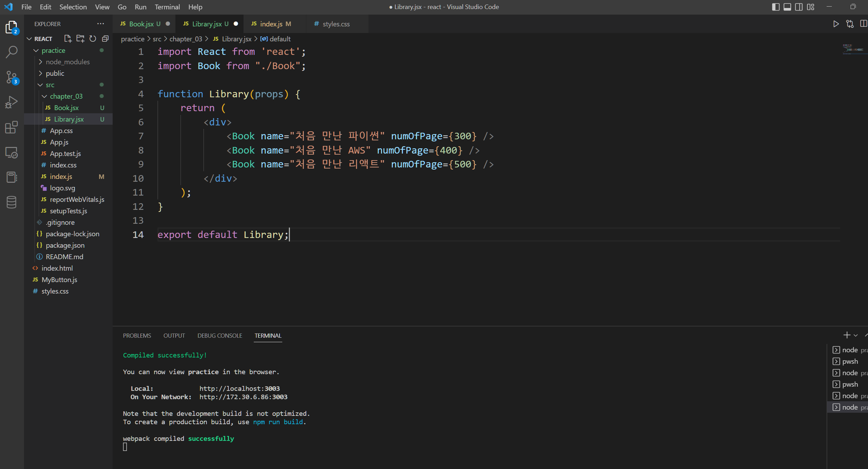Open http://localhost:3003 link in terminal
The width and height of the screenshot is (868, 469).
click(240, 388)
